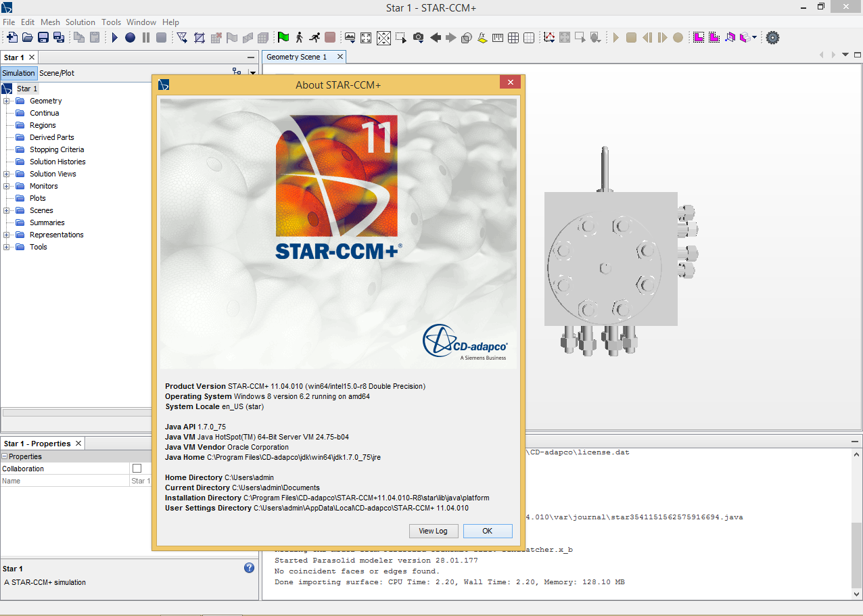Click the plot graph icon in toolbar
The height and width of the screenshot is (616, 863).
549,38
